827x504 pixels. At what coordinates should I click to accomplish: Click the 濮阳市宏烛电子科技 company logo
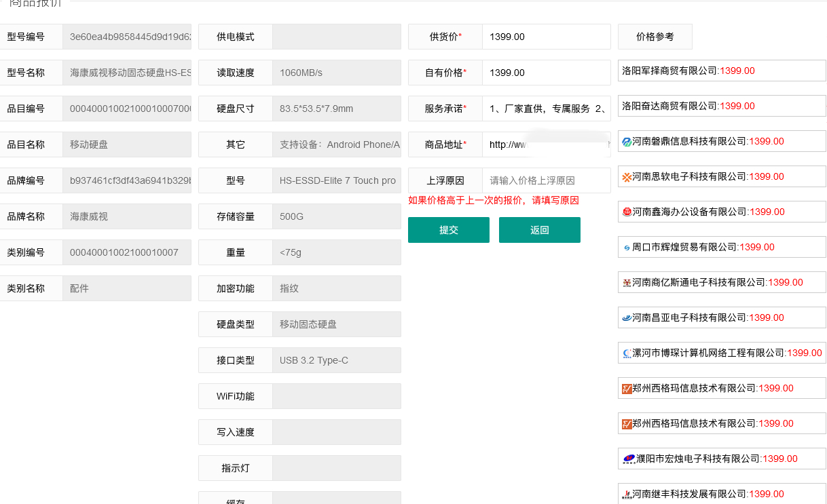[629, 459]
